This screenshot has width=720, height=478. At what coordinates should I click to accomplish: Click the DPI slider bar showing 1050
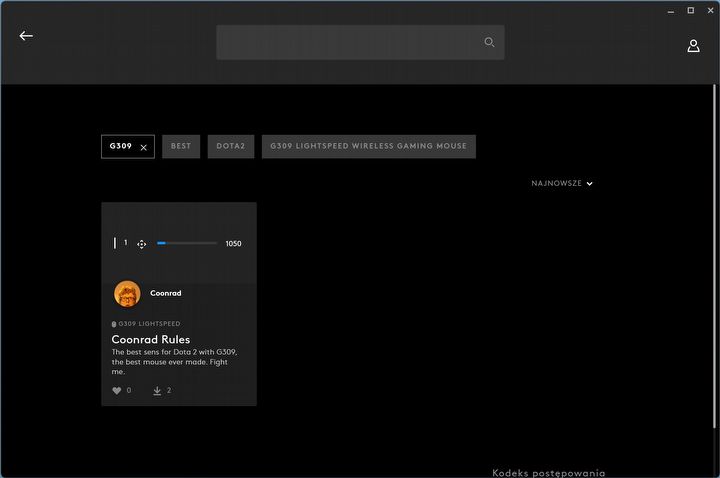click(187, 243)
